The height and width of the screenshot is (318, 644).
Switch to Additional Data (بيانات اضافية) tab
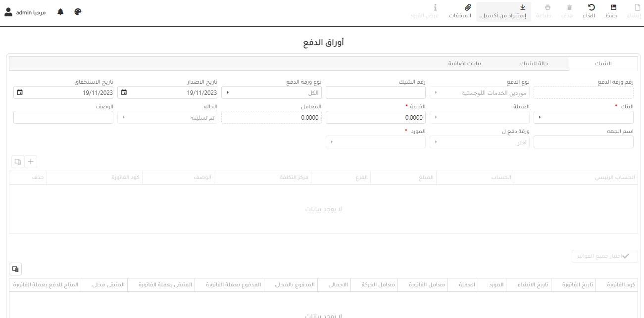pyautogui.click(x=464, y=64)
